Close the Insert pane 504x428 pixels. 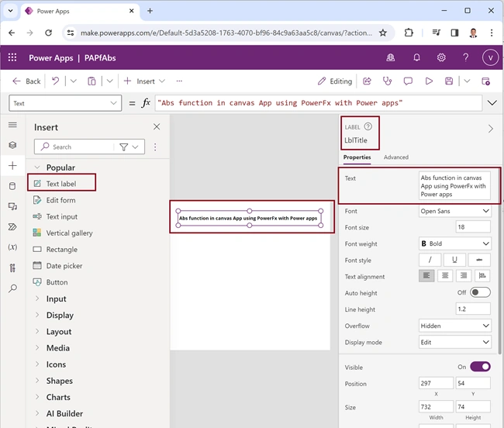tap(157, 126)
